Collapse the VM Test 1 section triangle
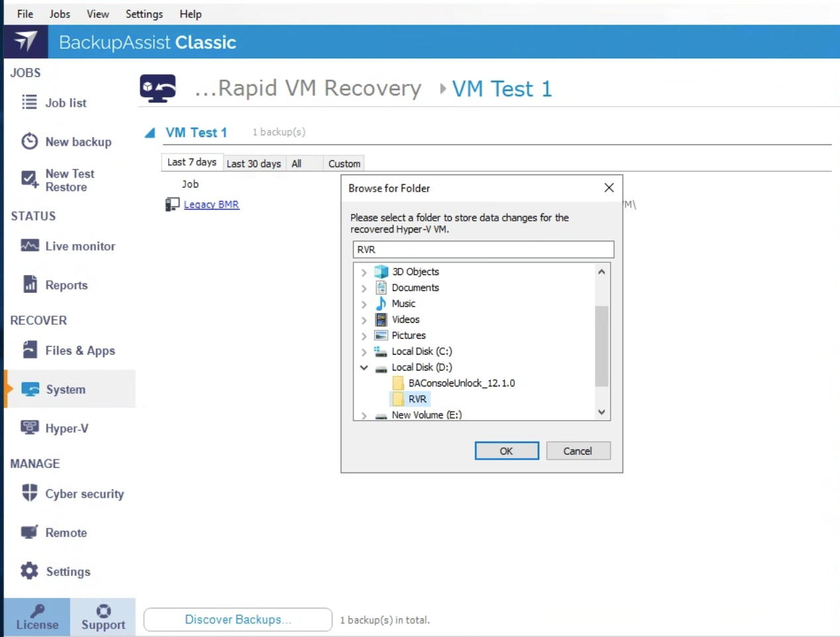Viewport: 840px width, 637px height. click(x=150, y=133)
